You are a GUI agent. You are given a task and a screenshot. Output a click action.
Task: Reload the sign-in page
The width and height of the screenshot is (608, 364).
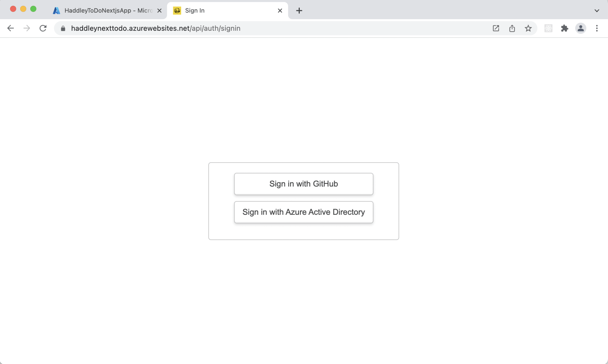click(x=43, y=28)
